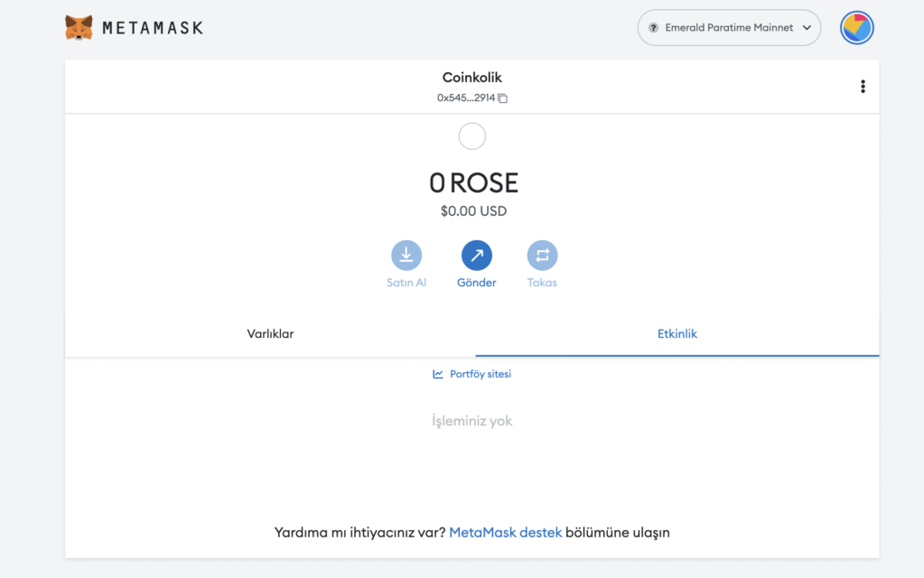This screenshot has height=578, width=924.
Task: Open the three-dot account options menu
Action: (863, 87)
